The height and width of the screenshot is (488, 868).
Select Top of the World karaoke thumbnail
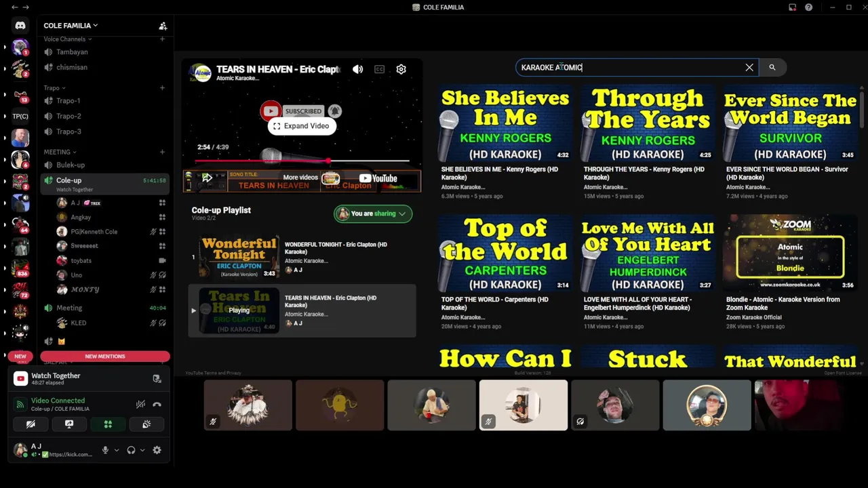point(505,253)
